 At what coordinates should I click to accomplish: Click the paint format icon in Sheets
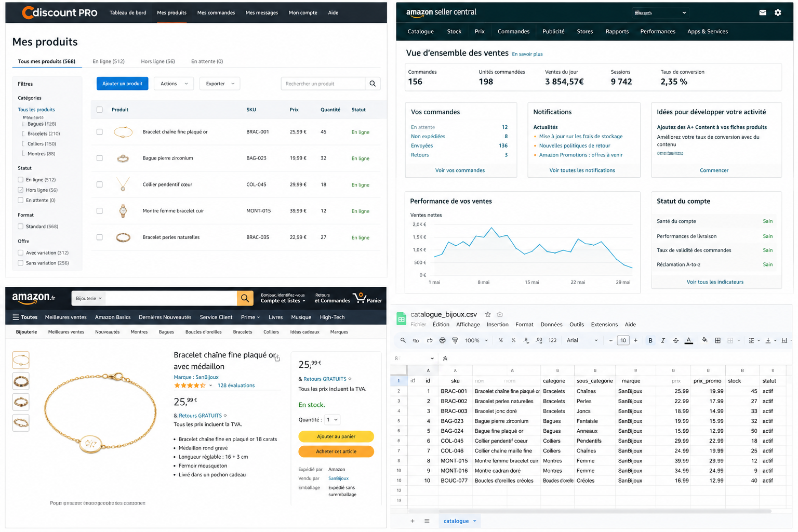tap(455, 340)
